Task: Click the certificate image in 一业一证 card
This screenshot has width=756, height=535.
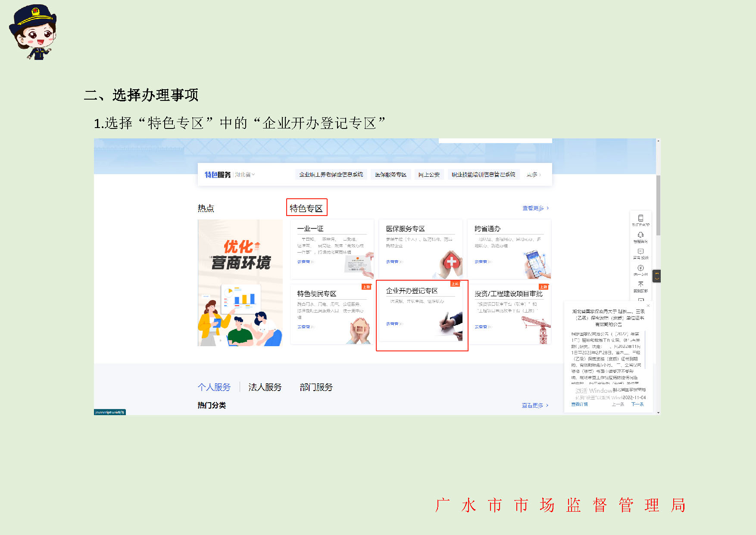Action: coord(358,264)
